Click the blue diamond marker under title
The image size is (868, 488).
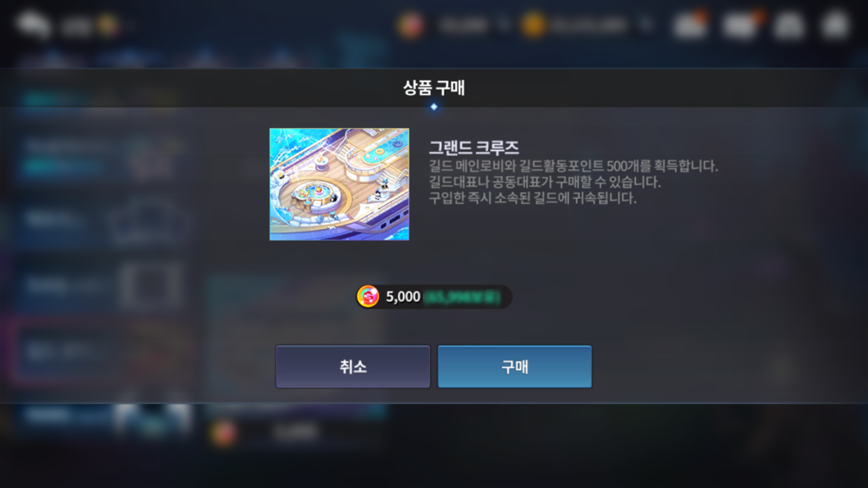point(434,107)
